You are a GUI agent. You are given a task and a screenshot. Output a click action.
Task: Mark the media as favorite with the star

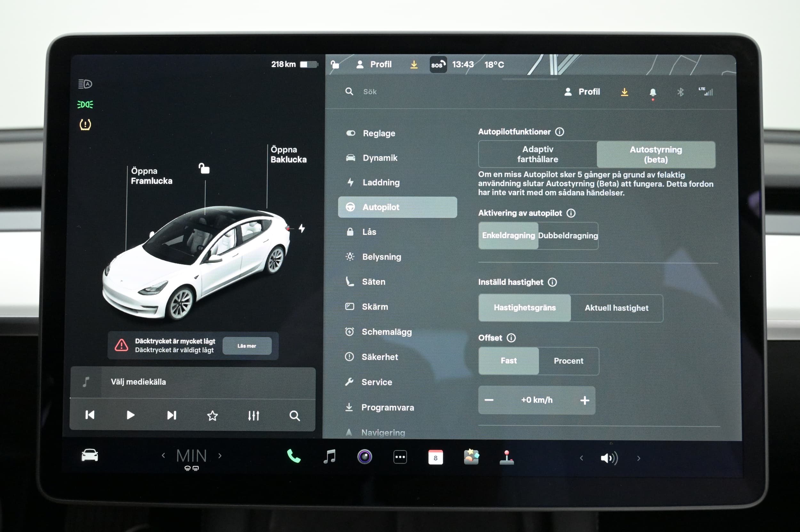tap(212, 416)
